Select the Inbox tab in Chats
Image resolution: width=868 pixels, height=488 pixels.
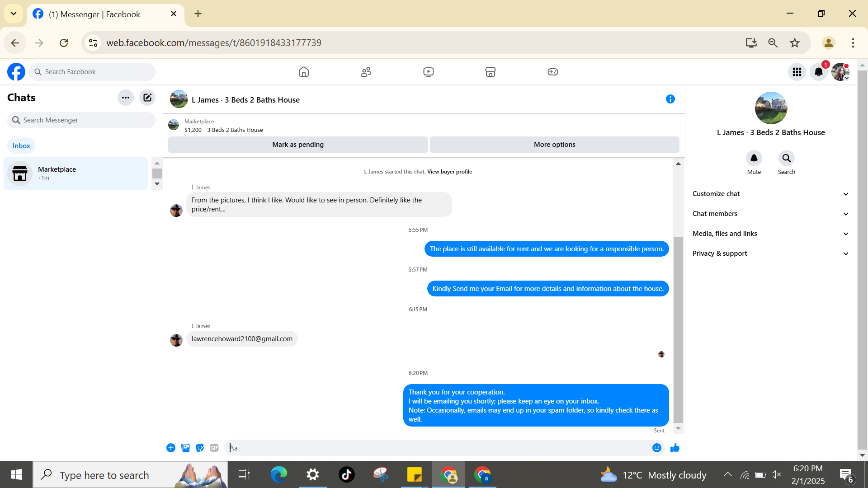(21, 145)
